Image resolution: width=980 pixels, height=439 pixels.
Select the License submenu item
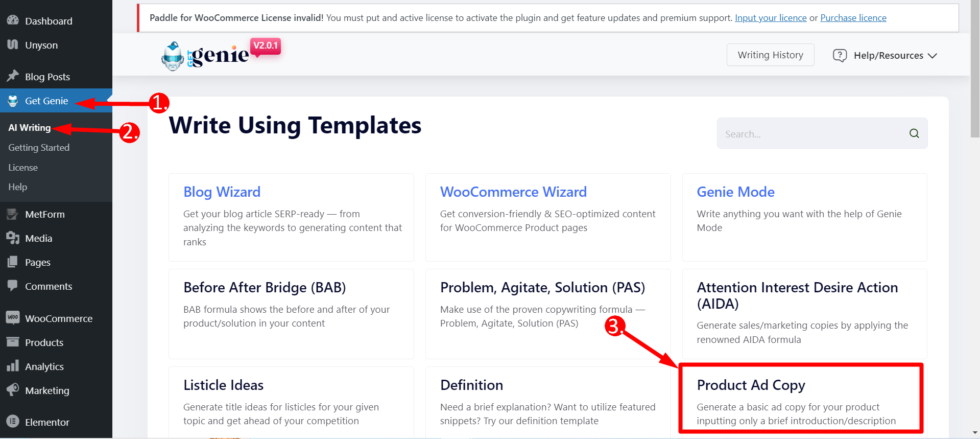click(x=23, y=167)
